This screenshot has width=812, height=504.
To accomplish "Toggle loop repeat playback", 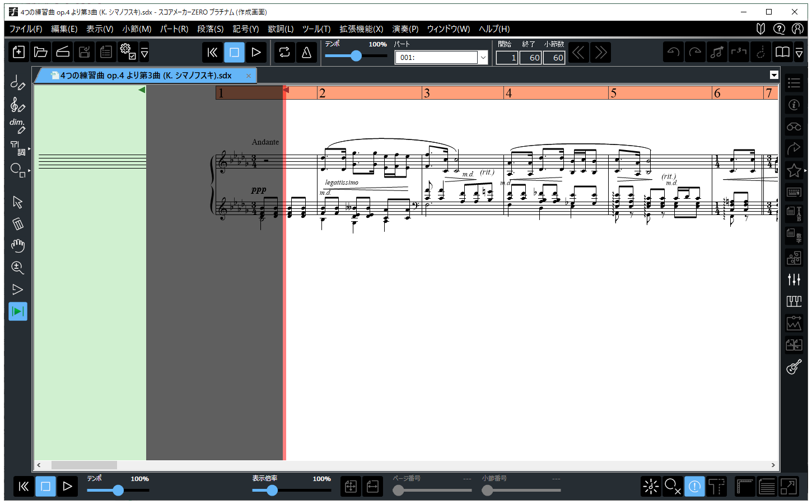I will [284, 52].
